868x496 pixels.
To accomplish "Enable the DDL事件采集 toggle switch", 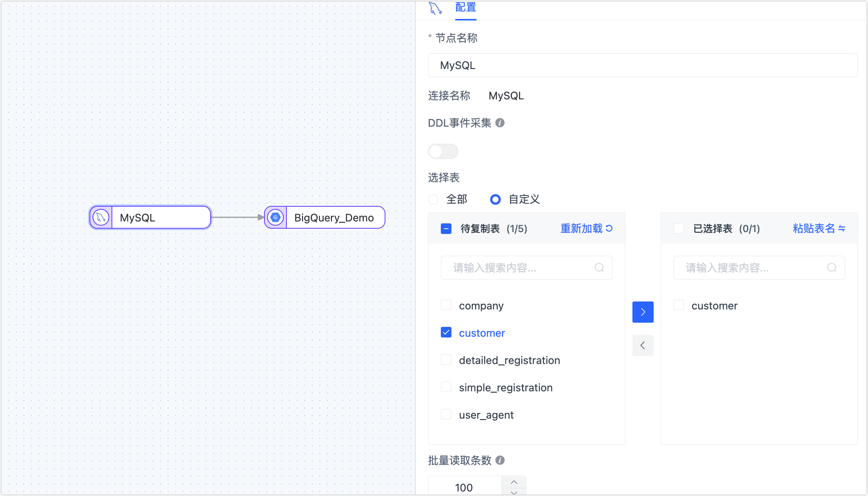I will point(443,151).
